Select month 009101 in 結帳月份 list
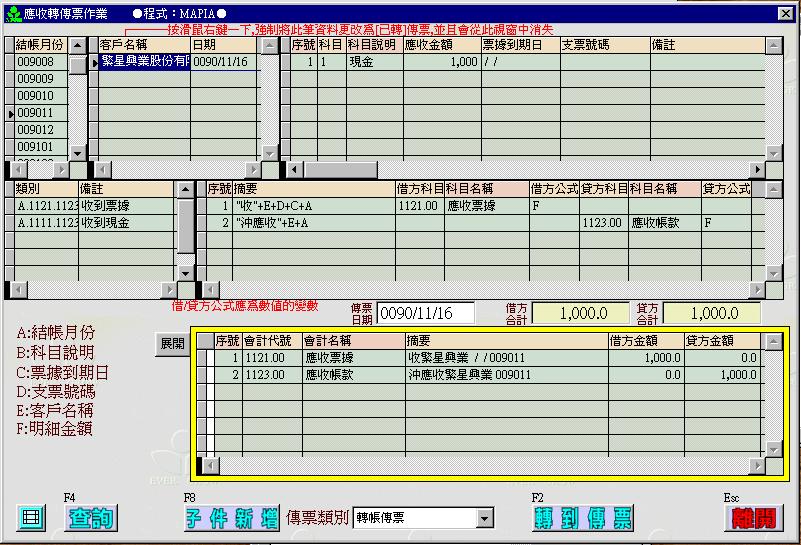Viewport: 801px width, 545px height. tap(36, 147)
